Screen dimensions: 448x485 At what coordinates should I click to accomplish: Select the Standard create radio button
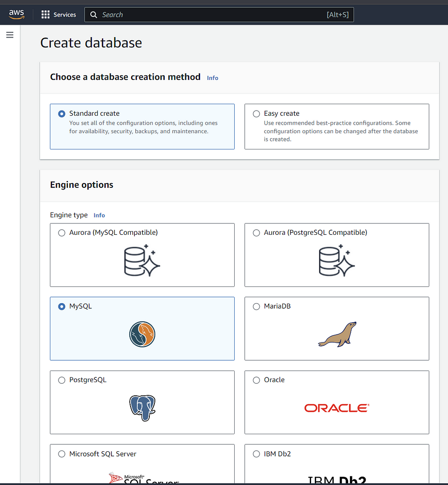pyautogui.click(x=62, y=114)
